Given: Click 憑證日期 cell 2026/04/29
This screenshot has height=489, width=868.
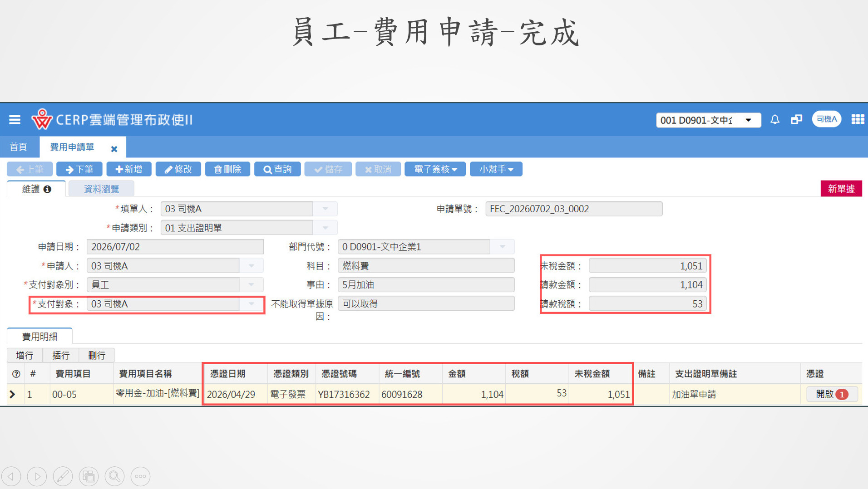Looking at the screenshot, I should coord(236,394).
